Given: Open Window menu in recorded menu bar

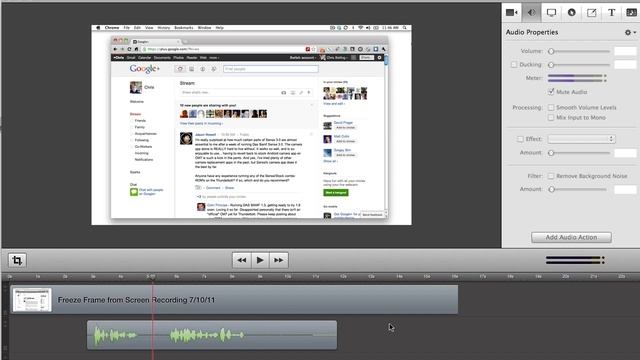Looking at the screenshot, I should coord(204,28).
